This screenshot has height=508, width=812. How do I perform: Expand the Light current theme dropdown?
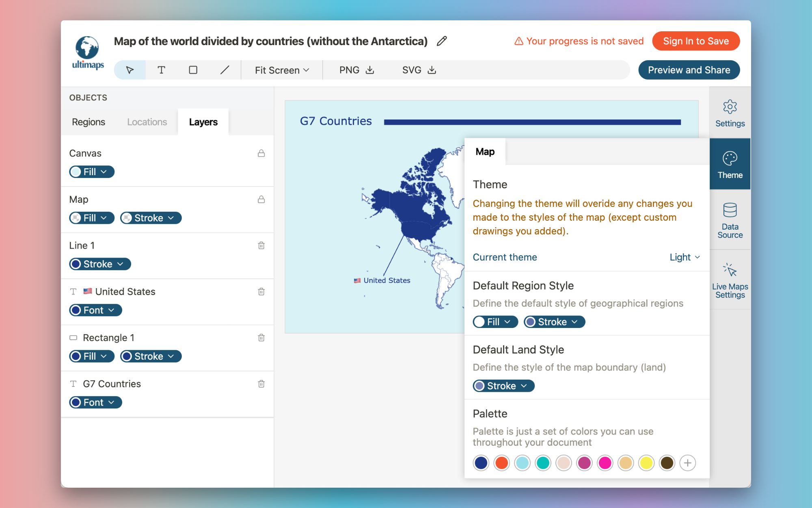tap(685, 257)
